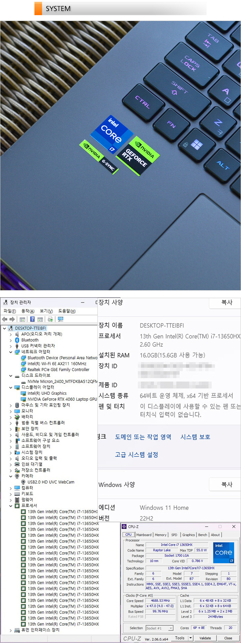
Task: Collapse the 네트워크 어댑터 tree node
Action: [x=11, y=352]
